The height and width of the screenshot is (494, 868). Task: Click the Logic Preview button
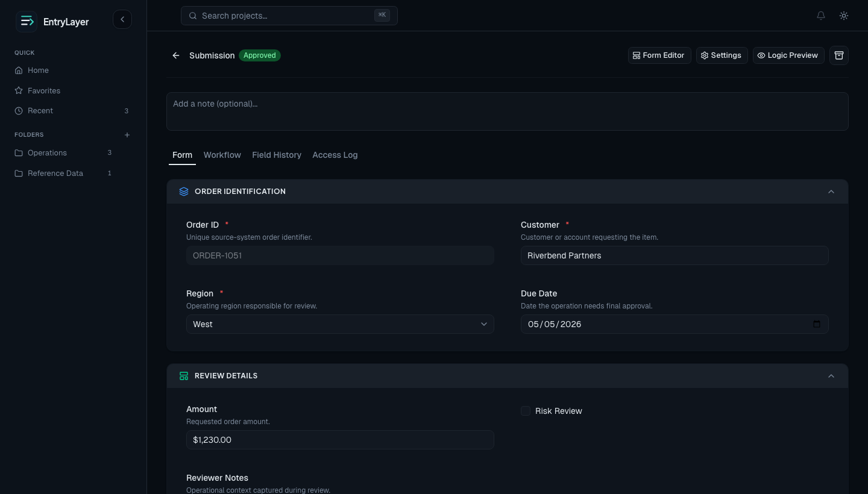coord(788,55)
